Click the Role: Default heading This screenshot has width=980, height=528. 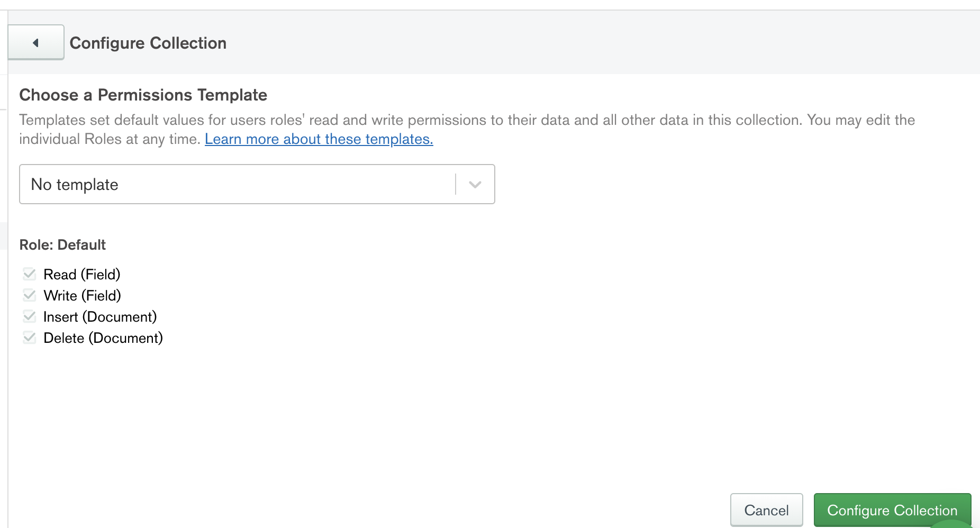point(62,245)
